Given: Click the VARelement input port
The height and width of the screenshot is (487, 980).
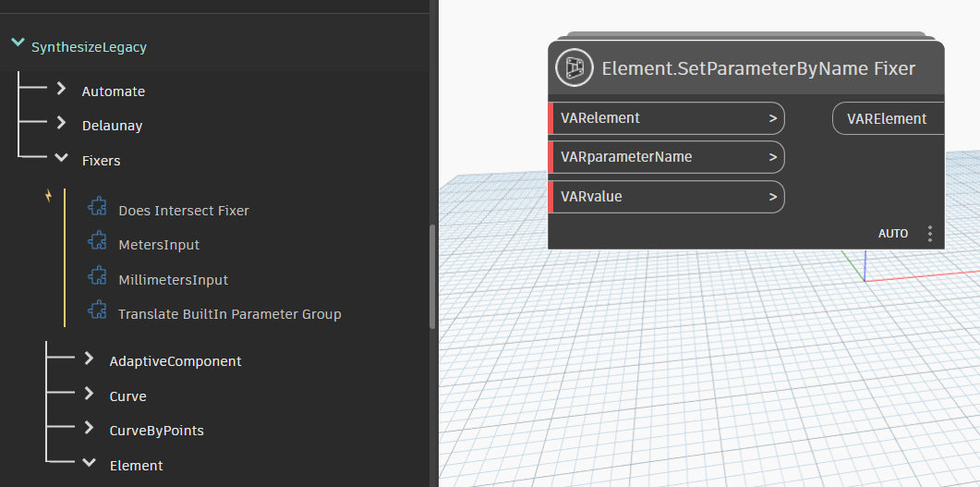Looking at the screenshot, I should [666, 118].
